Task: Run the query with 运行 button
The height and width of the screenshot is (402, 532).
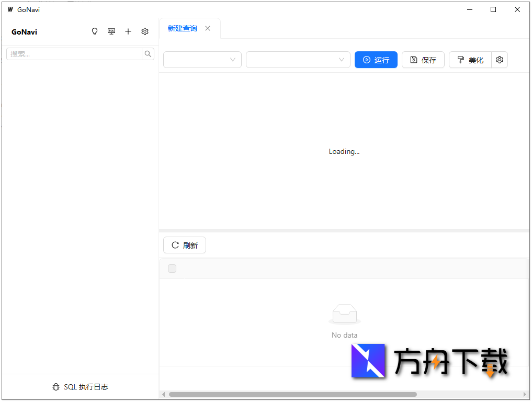Action: (376, 60)
